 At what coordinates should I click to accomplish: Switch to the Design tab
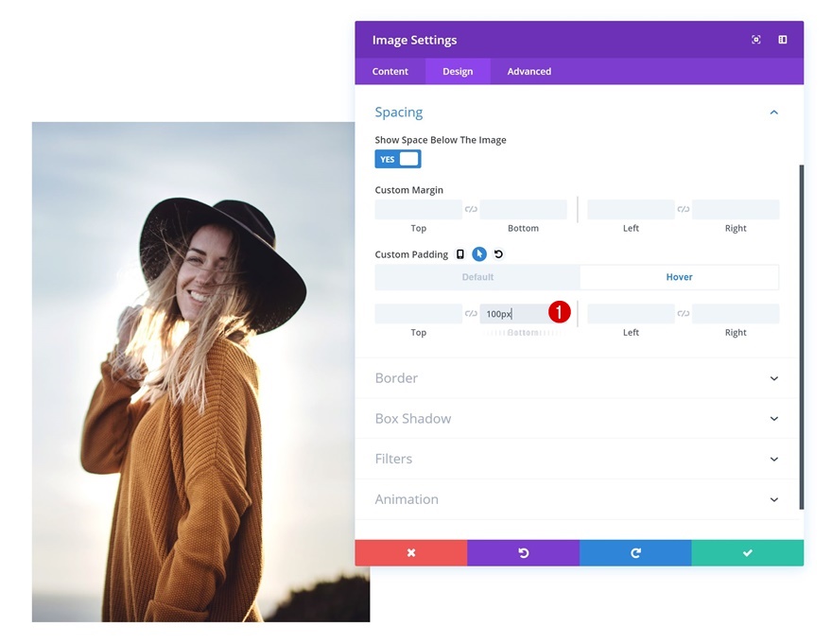tap(458, 71)
